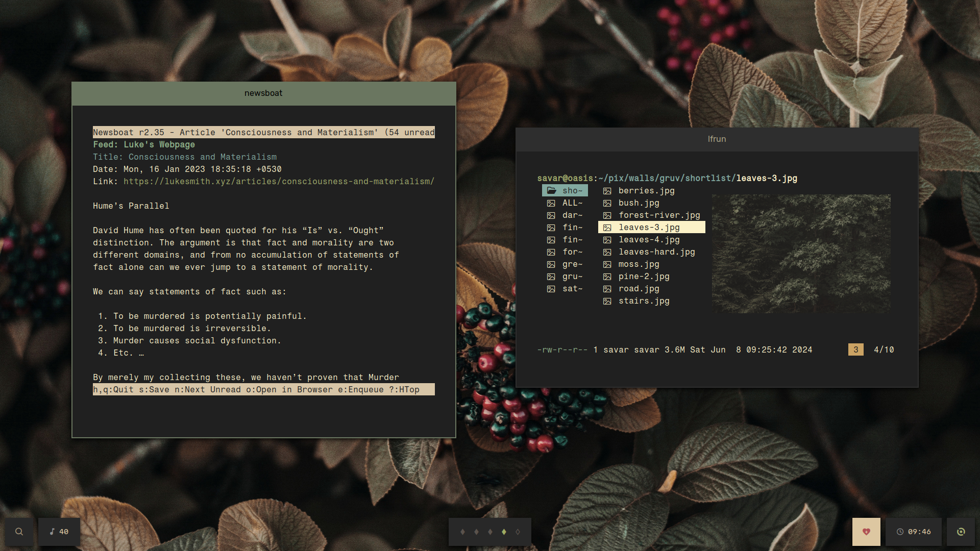Click the leaves-3.jpg image preview
980x551 pixels.
801,254
